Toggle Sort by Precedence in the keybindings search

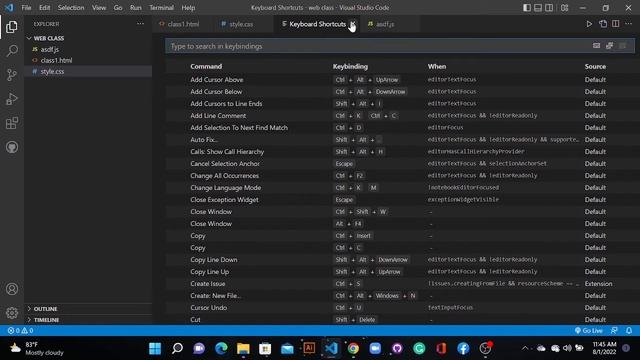(x=609, y=46)
